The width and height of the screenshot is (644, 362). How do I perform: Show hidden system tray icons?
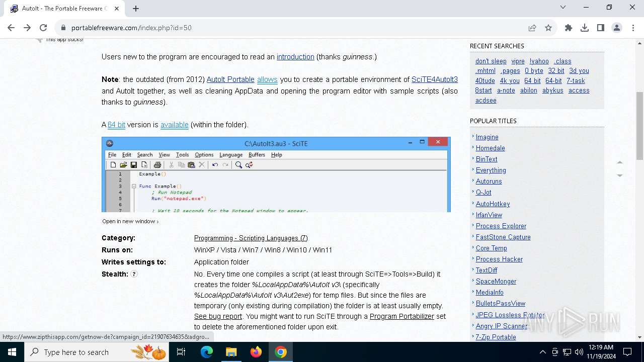[x=542, y=352]
